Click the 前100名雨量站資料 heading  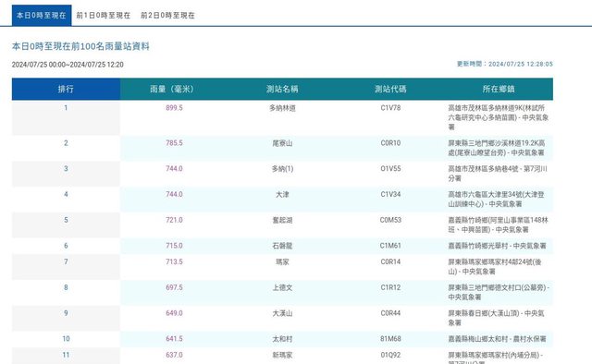coord(80,46)
